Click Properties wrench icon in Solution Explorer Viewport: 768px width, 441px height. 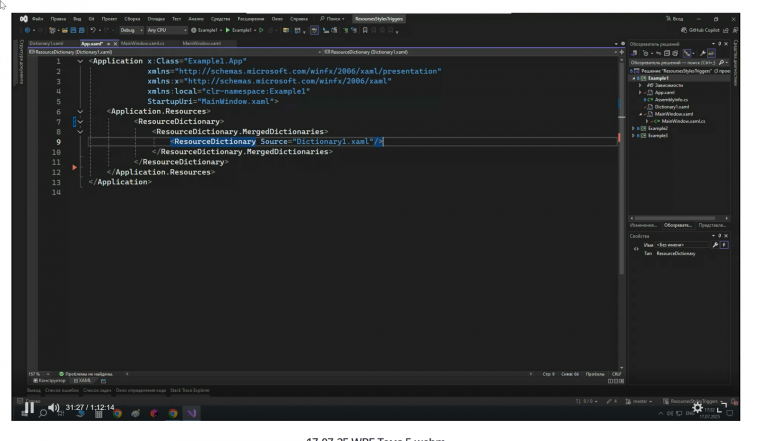point(702,53)
